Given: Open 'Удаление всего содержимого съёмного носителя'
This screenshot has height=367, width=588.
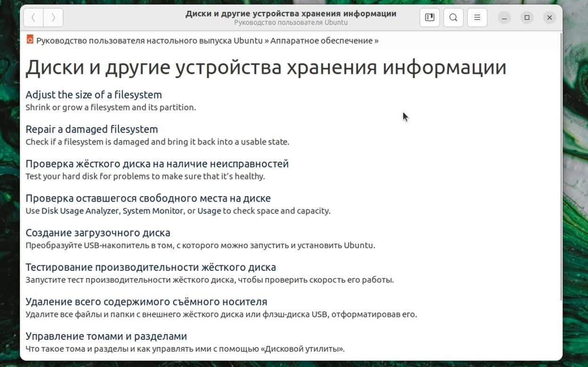Looking at the screenshot, I should tap(147, 302).
